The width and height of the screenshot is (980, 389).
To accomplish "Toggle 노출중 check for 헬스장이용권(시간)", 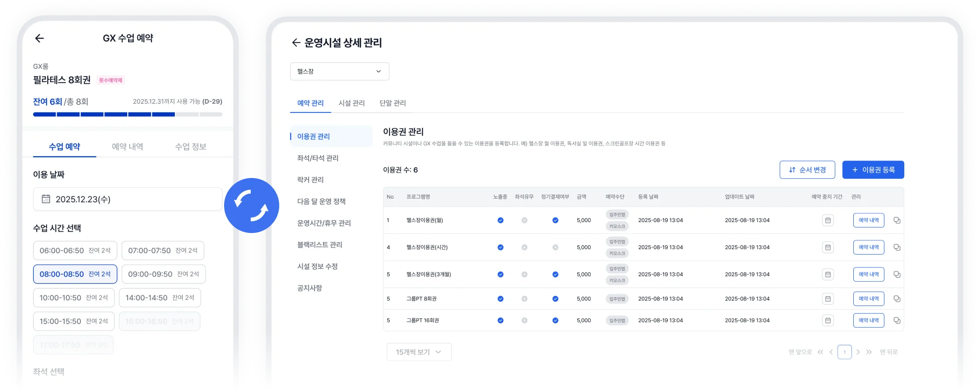I will (501, 247).
